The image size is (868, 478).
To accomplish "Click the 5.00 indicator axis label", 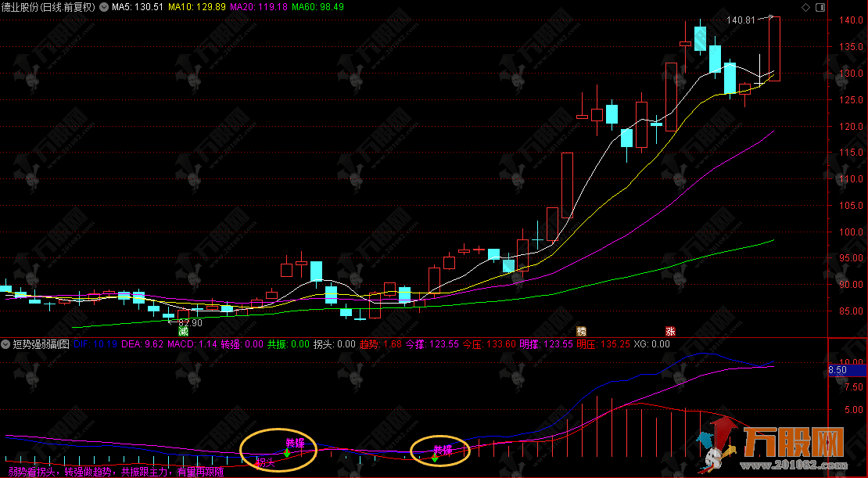I will [x=852, y=410].
